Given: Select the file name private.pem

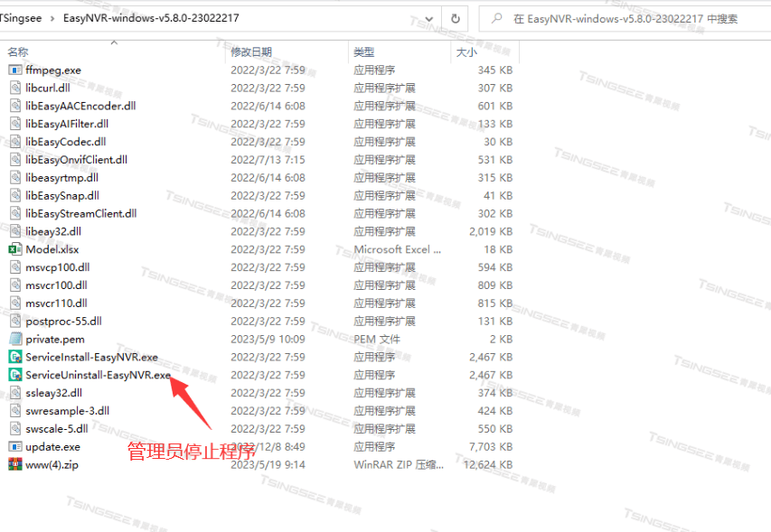Looking at the screenshot, I should (55, 340).
